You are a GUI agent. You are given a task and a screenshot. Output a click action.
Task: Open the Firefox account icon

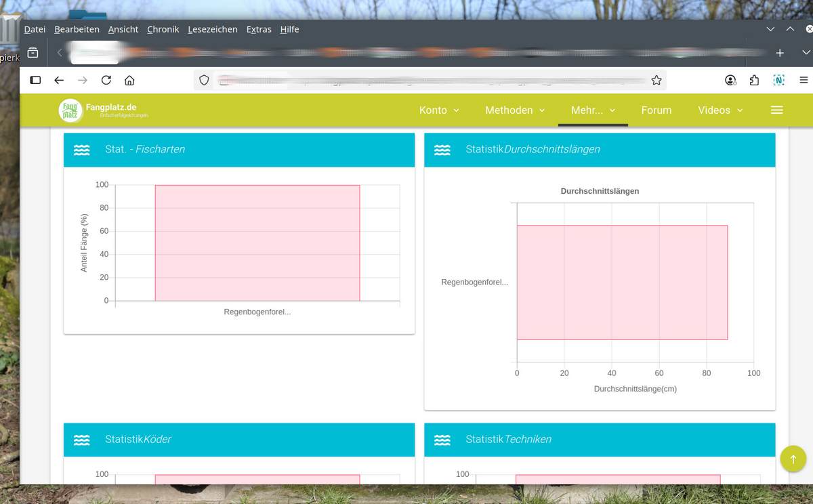pyautogui.click(x=730, y=80)
